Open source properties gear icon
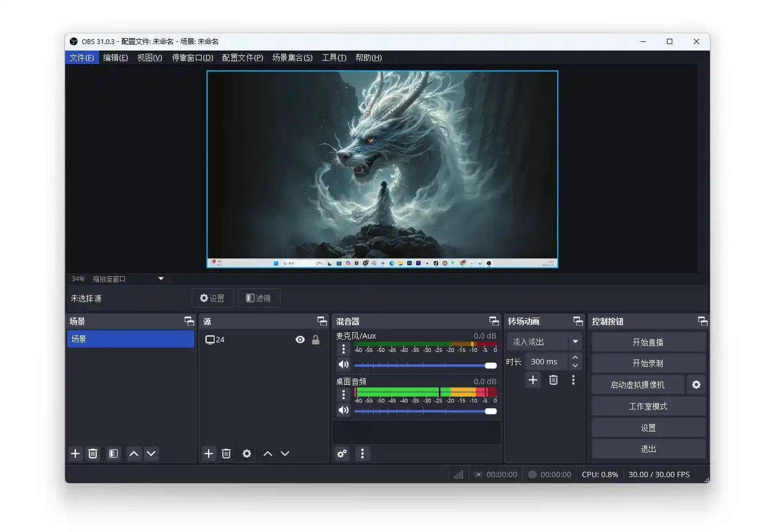 (x=247, y=454)
